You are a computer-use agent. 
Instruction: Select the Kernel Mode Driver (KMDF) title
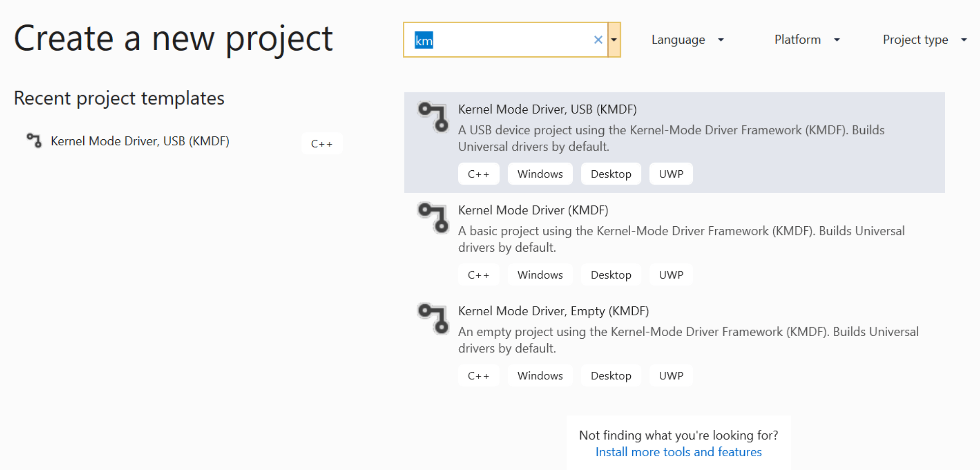[x=533, y=210]
